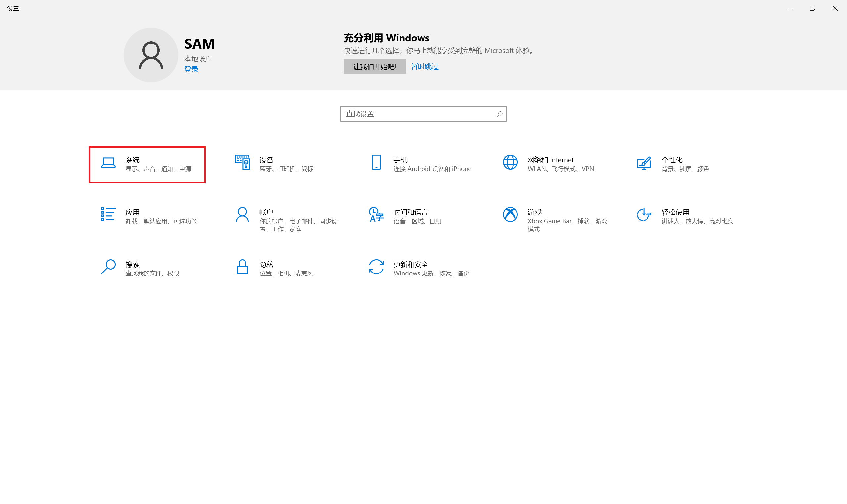Restore down the 设置 window
Image resolution: width=847 pixels, height=504 pixels.
pyautogui.click(x=812, y=8)
